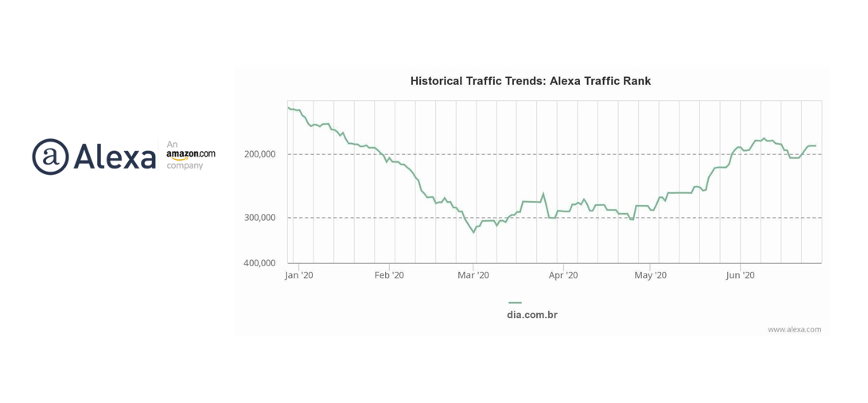Click the line's lowest dip near Mar '20
Image resolution: width=868 pixels, height=403 pixels.
(x=473, y=232)
